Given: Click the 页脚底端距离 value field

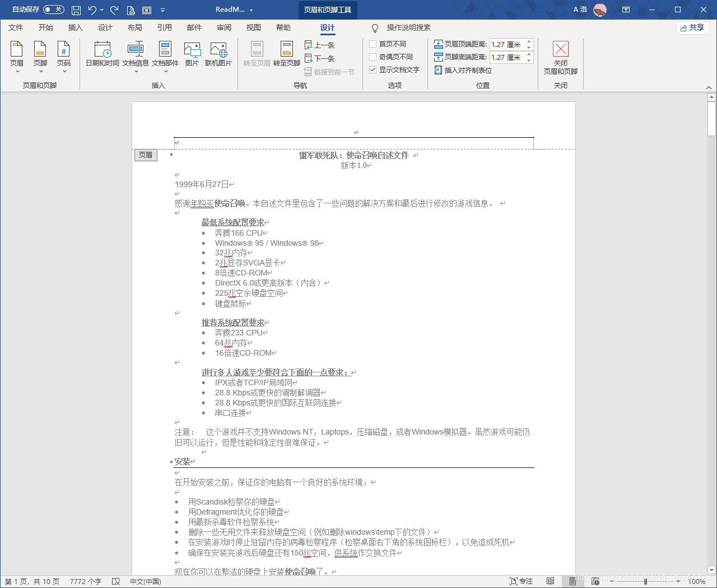Looking at the screenshot, I should point(507,57).
